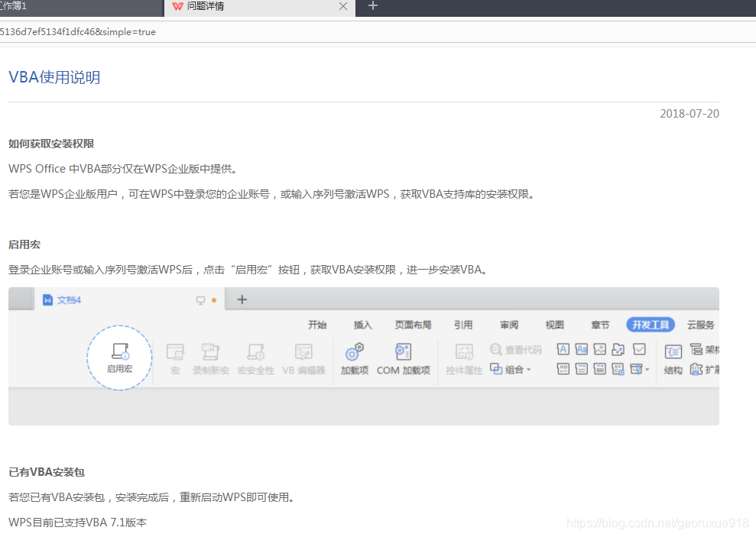
Task: Click the plain text control 'Aa' icon
Action: (x=582, y=349)
